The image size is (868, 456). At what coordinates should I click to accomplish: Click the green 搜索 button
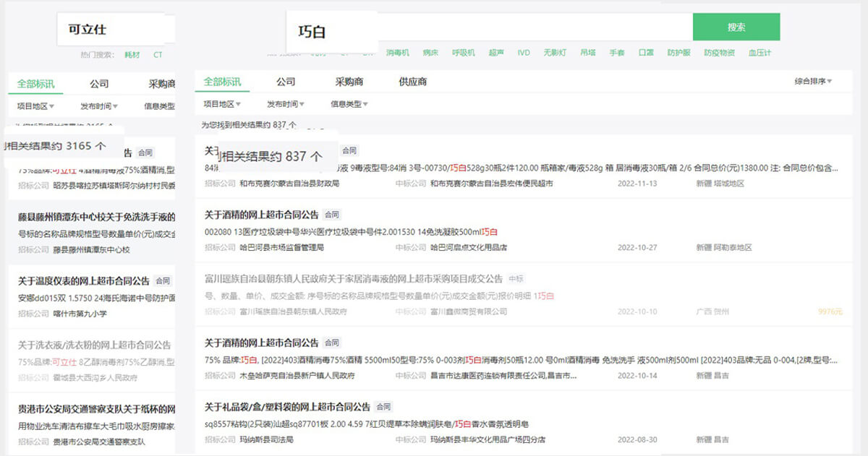pos(736,27)
